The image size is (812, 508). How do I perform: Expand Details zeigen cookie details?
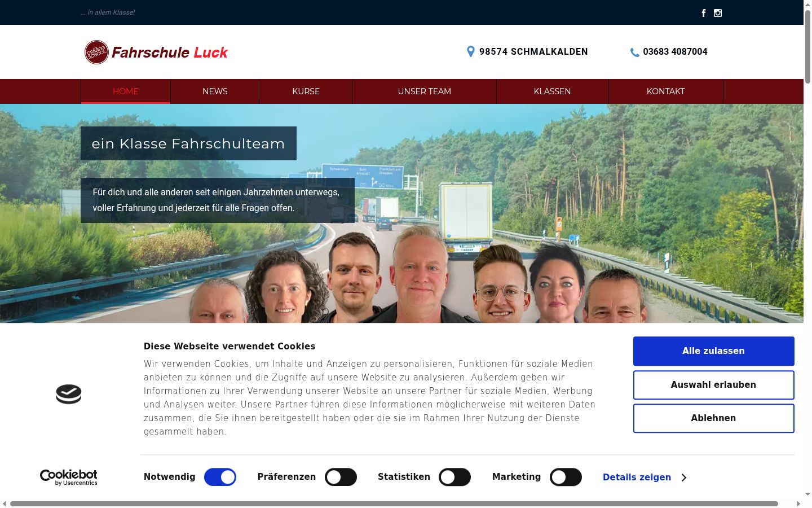645,477
